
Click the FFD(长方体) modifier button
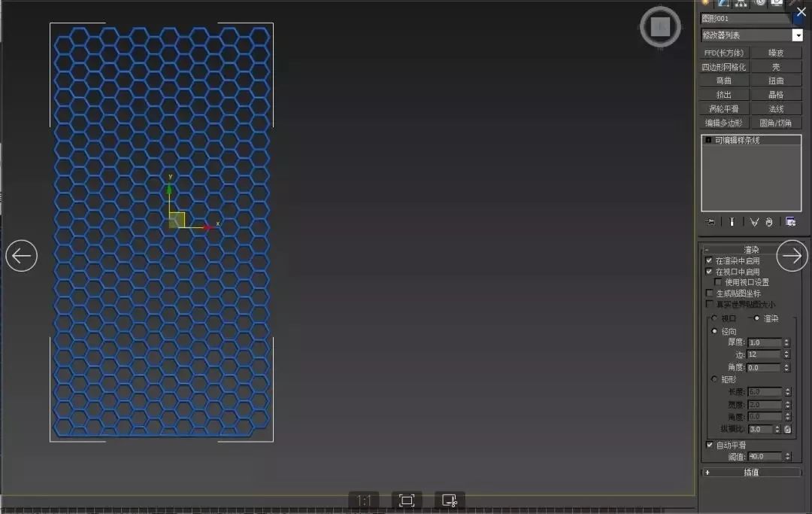tap(724, 53)
